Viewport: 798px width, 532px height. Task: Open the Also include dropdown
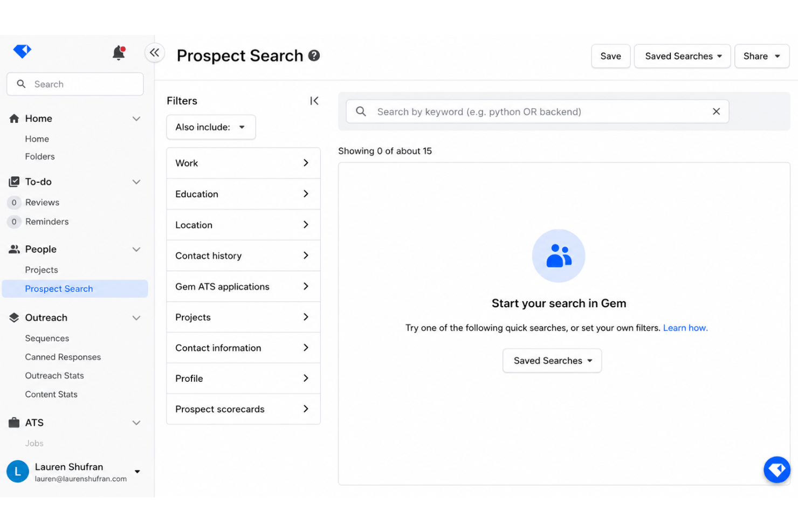211,127
